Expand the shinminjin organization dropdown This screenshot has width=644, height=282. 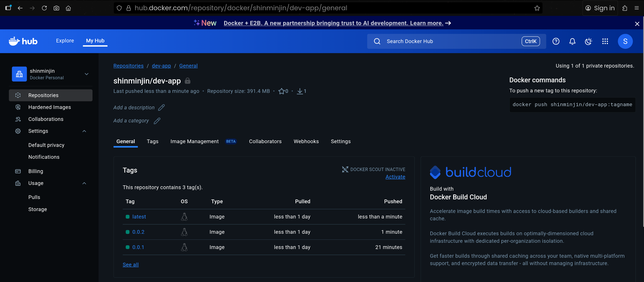[x=86, y=74]
